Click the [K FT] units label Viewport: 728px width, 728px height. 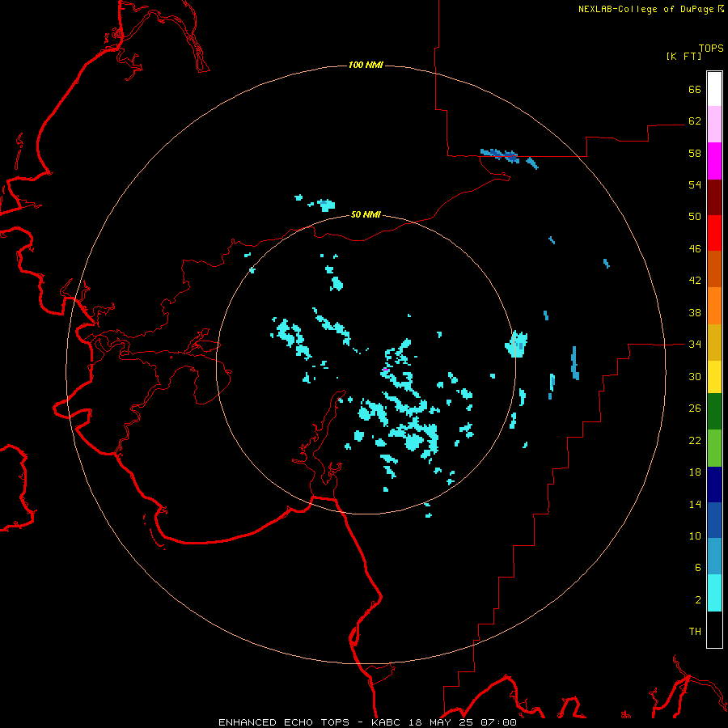tap(684, 57)
